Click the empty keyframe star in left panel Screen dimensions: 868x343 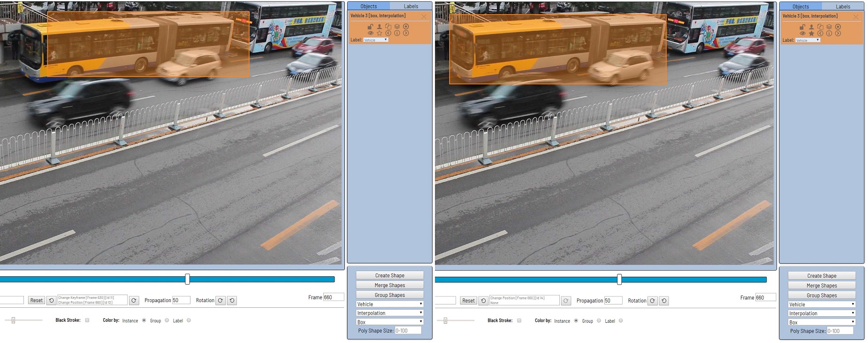(379, 33)
